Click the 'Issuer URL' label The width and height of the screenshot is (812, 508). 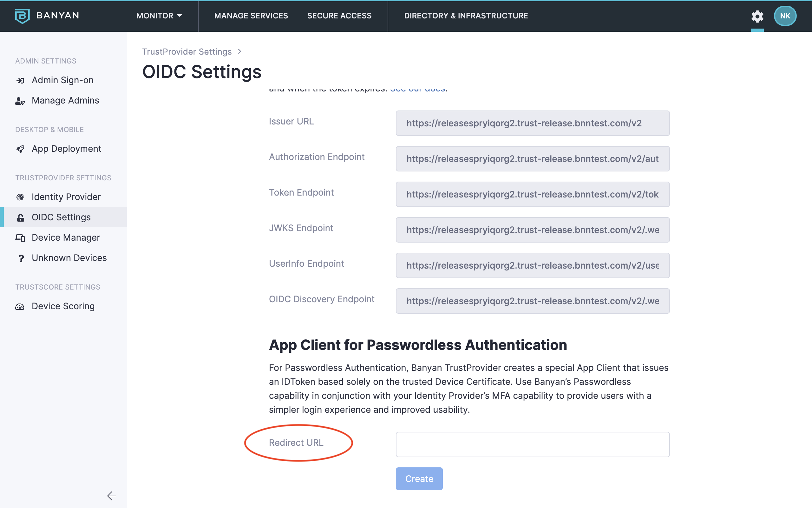click(x=291, y=121)
